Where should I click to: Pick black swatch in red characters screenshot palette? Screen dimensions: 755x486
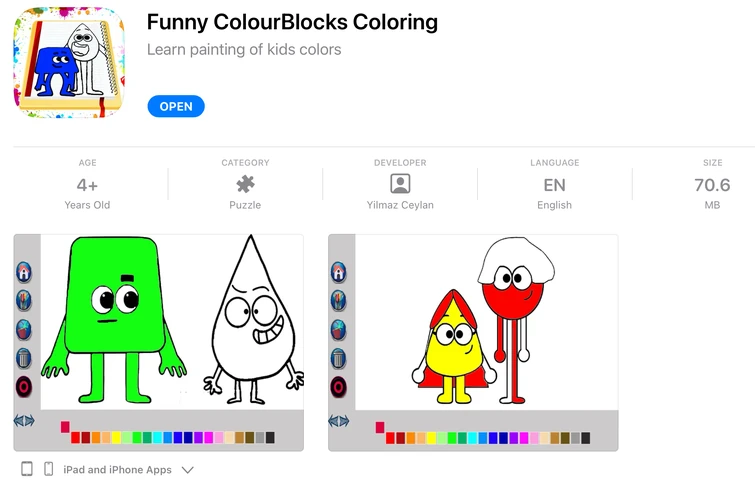[585, 438]
